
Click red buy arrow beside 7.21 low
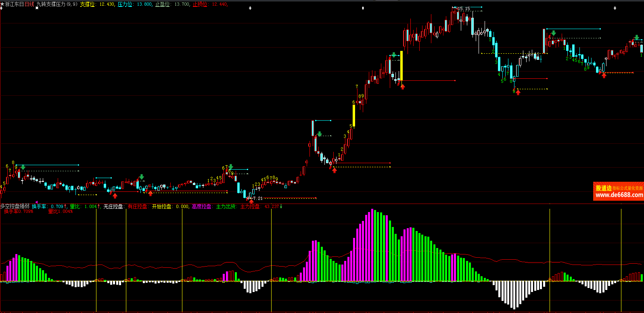point(251,201)
